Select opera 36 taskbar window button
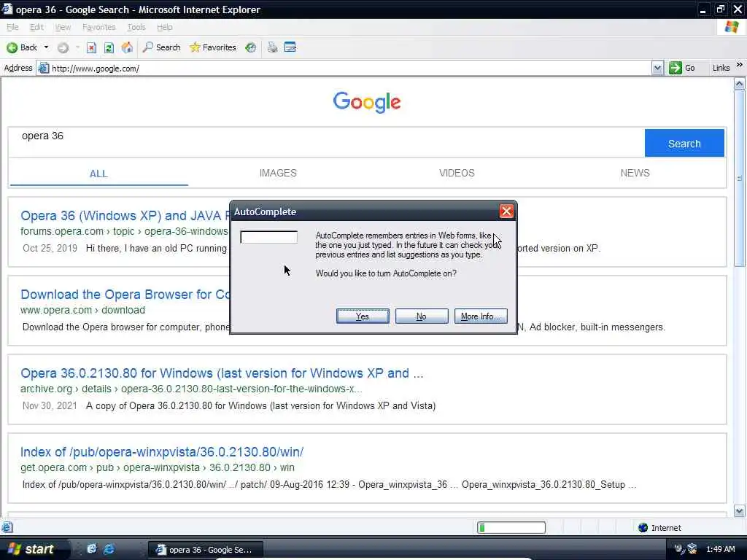Image resolution: width=747 pixels, height=560 pixels. [206, 550]
